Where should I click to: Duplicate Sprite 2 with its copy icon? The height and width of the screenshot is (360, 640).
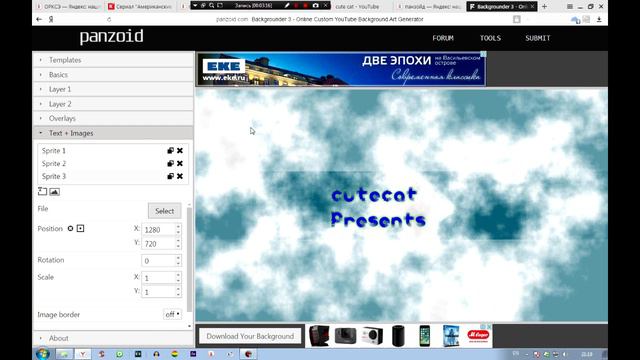[x=171, y=163]
